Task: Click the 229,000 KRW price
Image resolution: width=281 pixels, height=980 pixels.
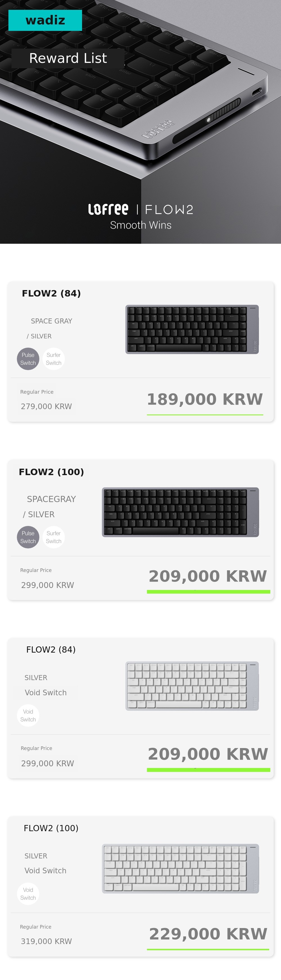Action: click(x=208, y=934)
